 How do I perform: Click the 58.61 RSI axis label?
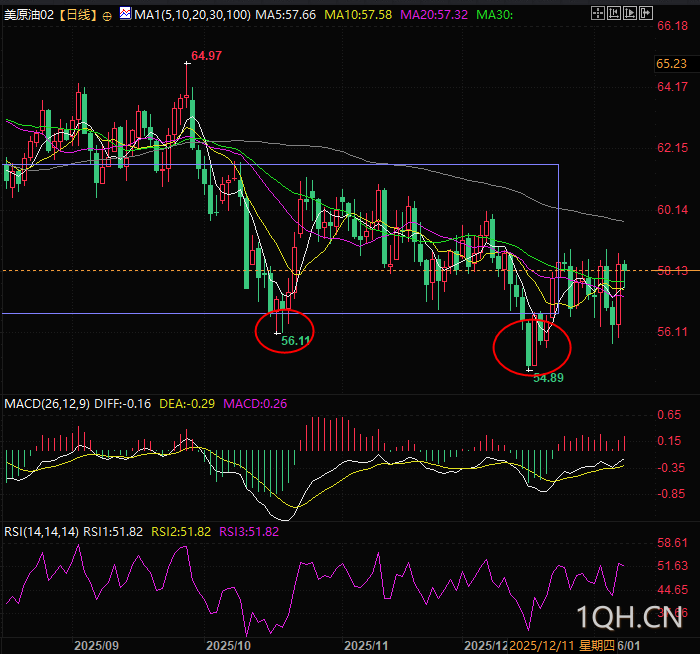672,543
